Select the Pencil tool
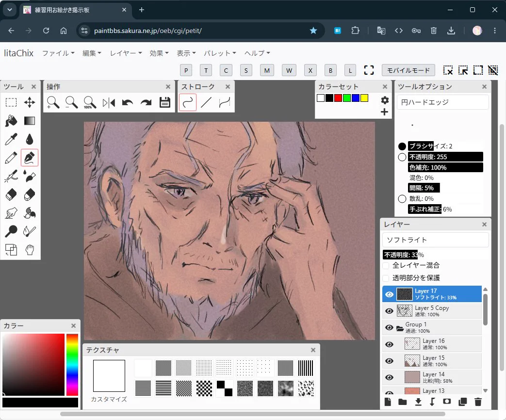This screenshot has height=420, width=506. pos(11,158)
